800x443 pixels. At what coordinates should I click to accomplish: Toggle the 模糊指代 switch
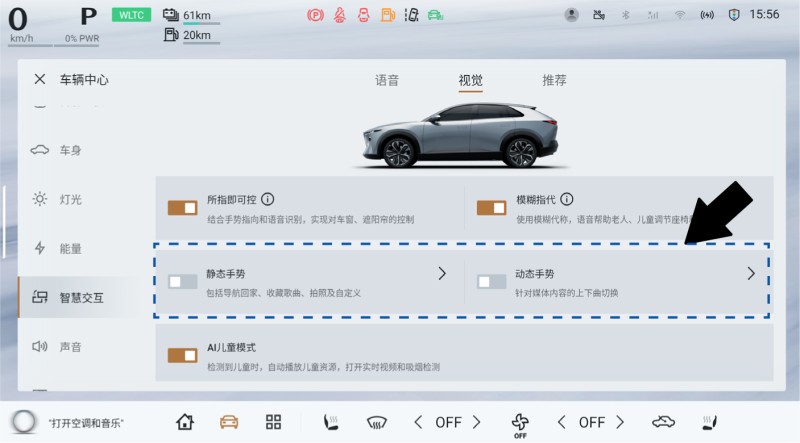[x=491, y=208]
